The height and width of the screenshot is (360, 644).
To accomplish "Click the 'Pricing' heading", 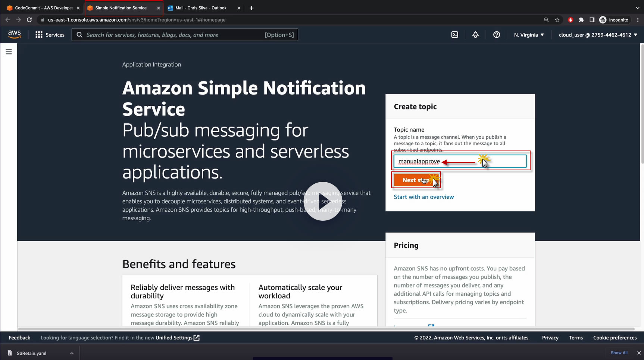I will [x=406, y=245].
